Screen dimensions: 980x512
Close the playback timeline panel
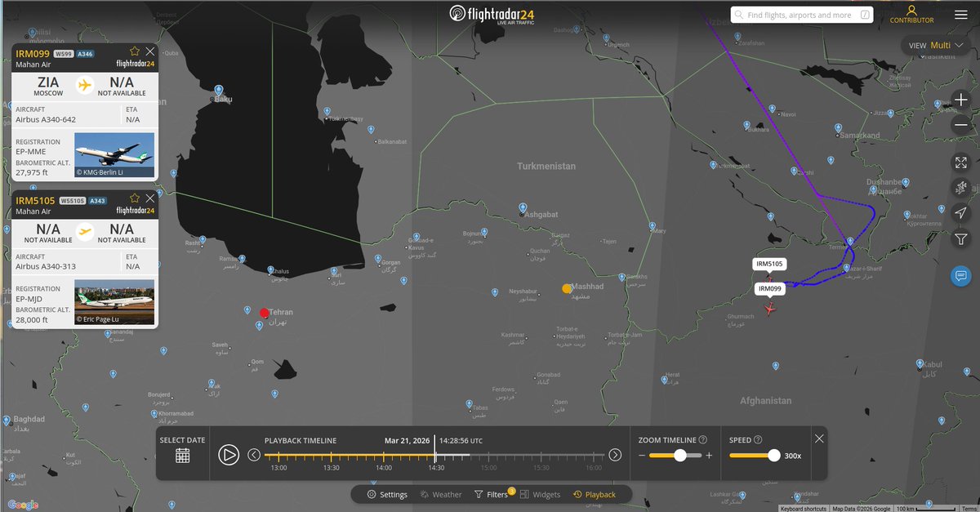(819, 439)
